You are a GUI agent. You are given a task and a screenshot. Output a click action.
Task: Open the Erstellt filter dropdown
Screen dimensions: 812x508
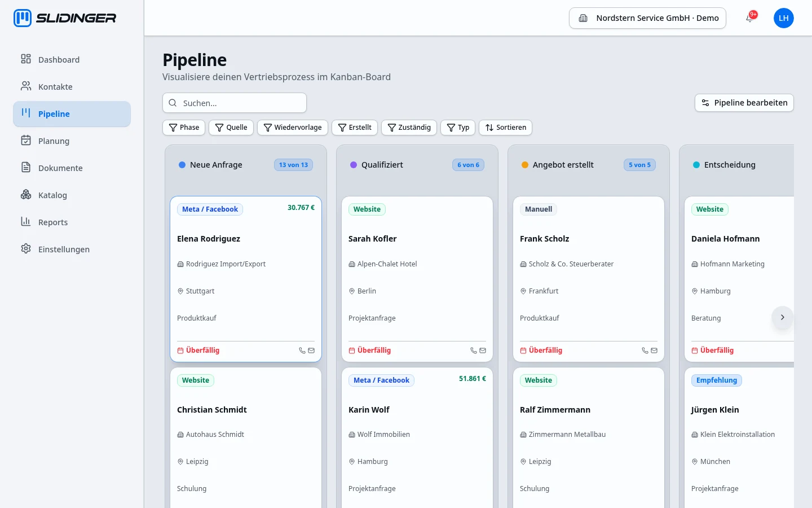point(355,128)
